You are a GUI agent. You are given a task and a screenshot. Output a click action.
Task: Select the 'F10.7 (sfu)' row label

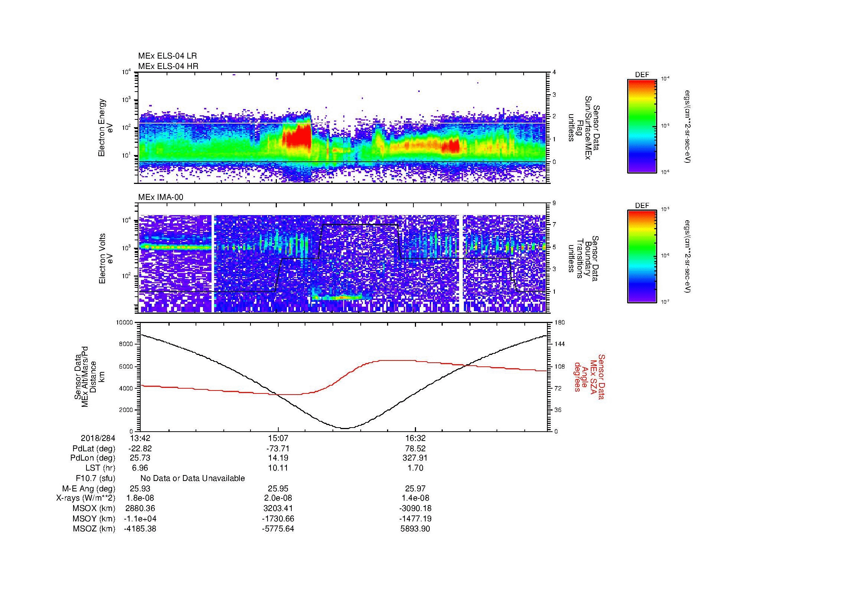pos(95,478)
